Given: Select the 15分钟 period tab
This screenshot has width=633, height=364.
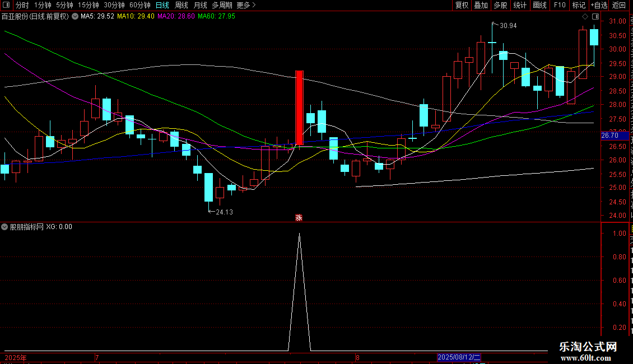Looking at the screenshot, I should pyautogui.click(x=88, y=5).
